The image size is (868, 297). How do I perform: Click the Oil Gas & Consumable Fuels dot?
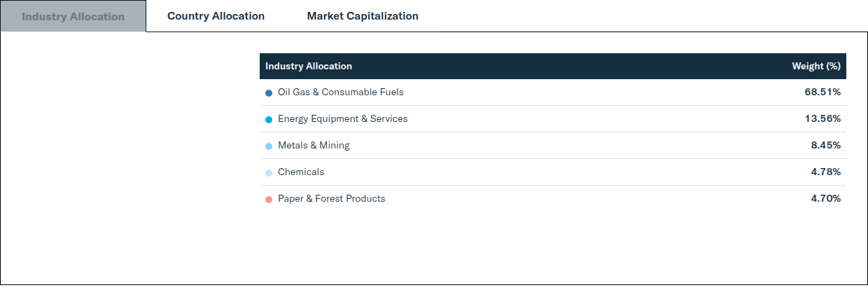pyautogui.click(x=269, y=93)
